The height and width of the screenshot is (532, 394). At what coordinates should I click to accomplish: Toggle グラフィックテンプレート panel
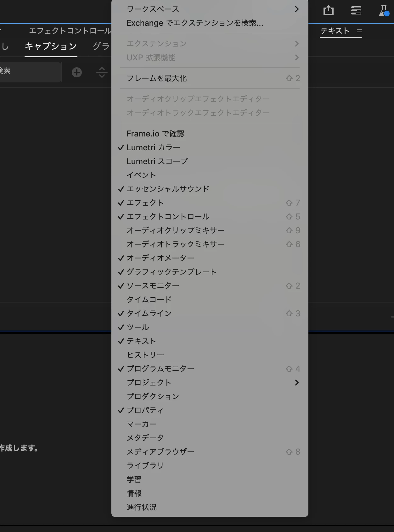(x=210, y=272)
